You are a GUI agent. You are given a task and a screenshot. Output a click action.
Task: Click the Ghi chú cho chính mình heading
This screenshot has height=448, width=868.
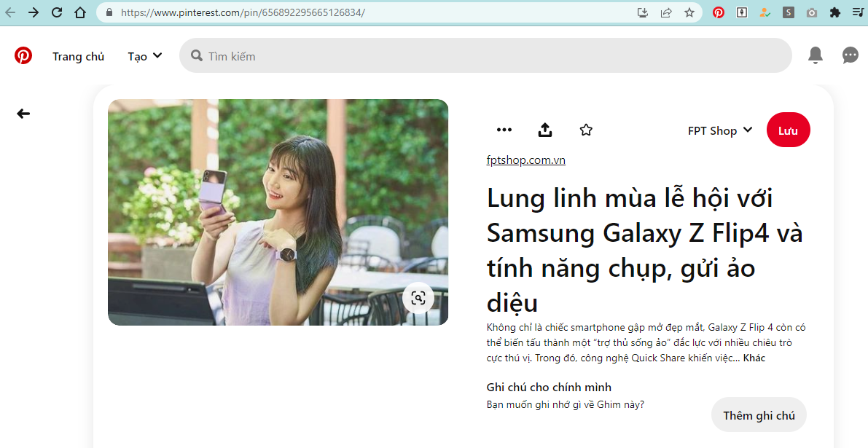pyautogui.click(x=549, y=387)
